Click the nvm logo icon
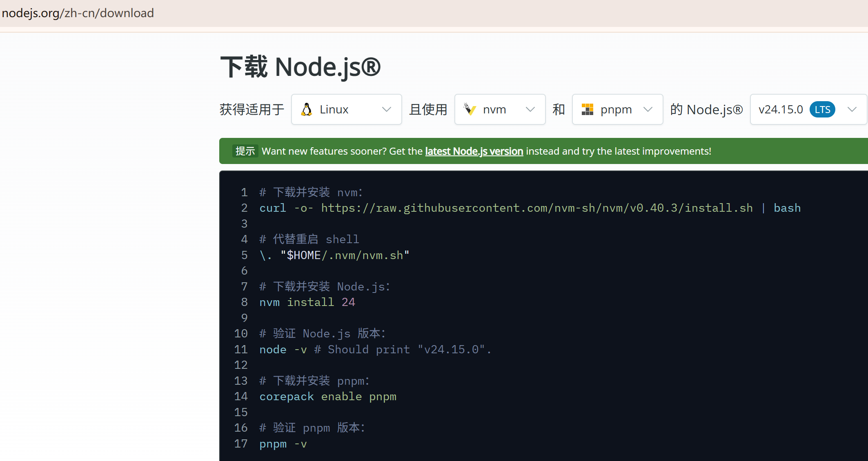 point(470,109)
